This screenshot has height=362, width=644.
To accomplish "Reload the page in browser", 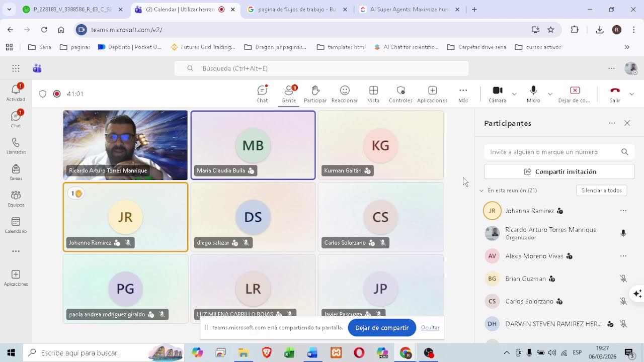I will (44, 30).
